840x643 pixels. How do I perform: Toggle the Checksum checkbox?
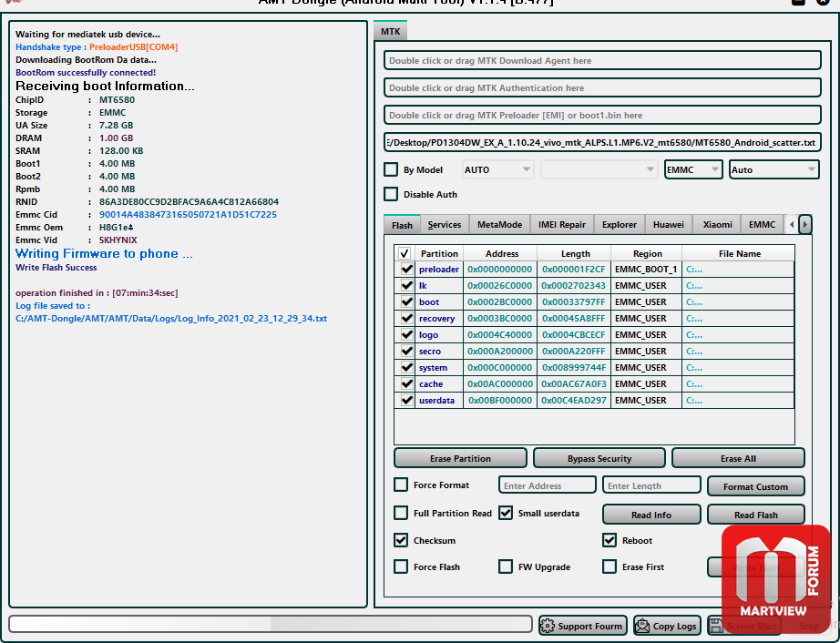(x=401, y=540)
